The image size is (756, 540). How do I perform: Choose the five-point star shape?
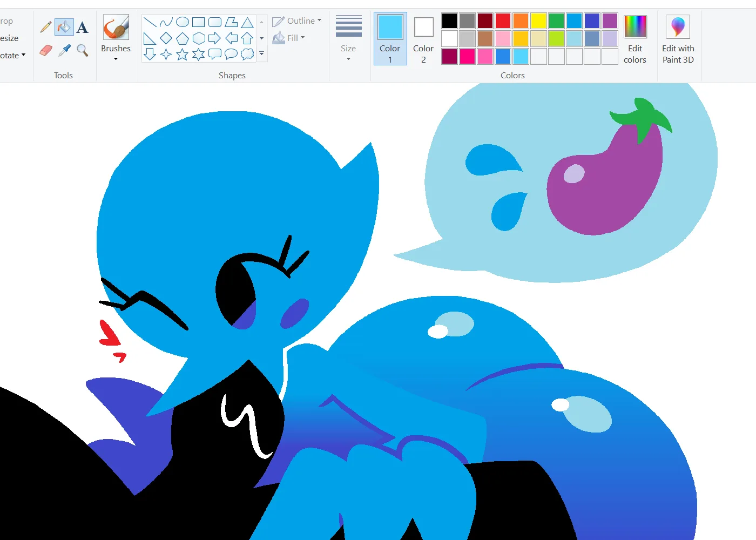tap(183, 54)
